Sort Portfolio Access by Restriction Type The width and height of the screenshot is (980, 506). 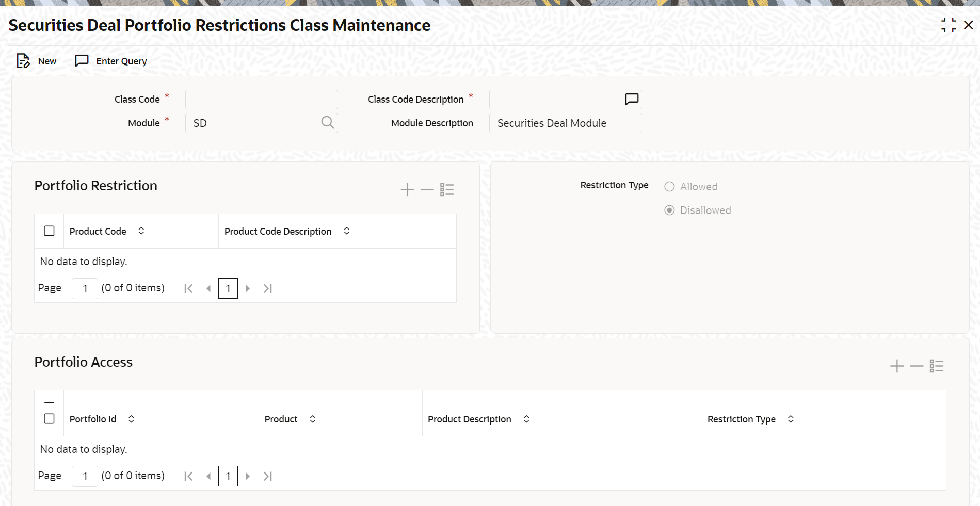pos(791,419)
